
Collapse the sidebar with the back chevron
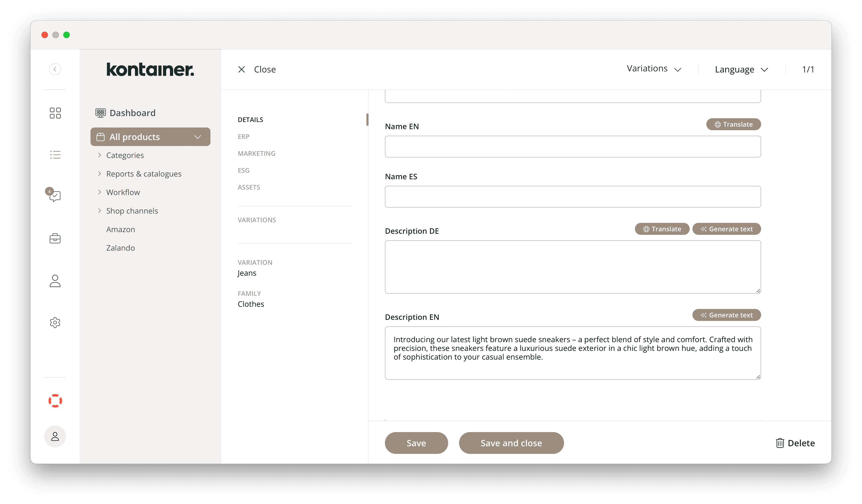(x=55, y=69)
